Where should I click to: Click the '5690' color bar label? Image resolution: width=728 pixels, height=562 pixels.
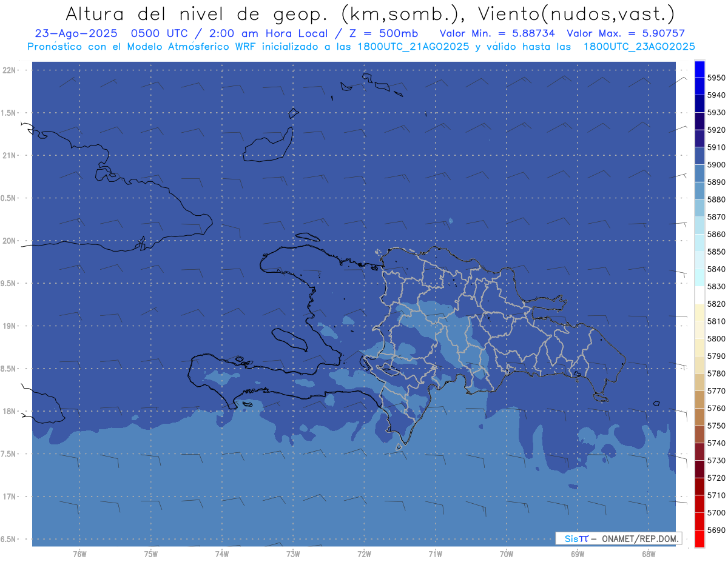tap(716, 530)
